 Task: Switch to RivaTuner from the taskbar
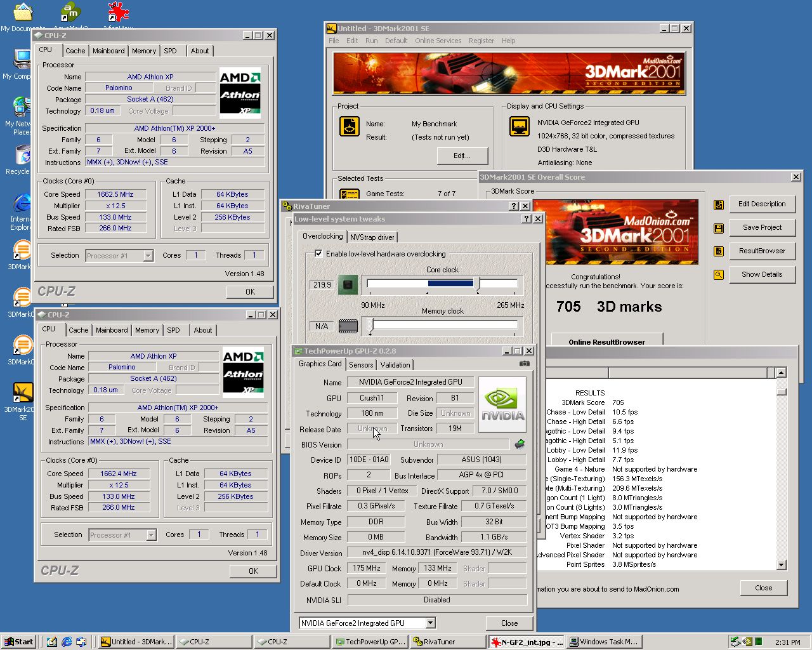(x=448, y=642)
